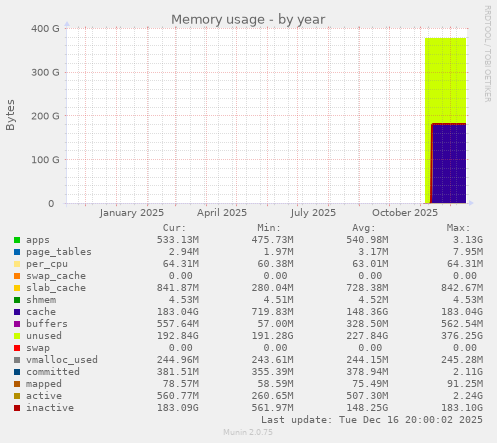This screenshot has height=443, width=497.
Task: Click the 'buffers' legend label
Action: 47,324
